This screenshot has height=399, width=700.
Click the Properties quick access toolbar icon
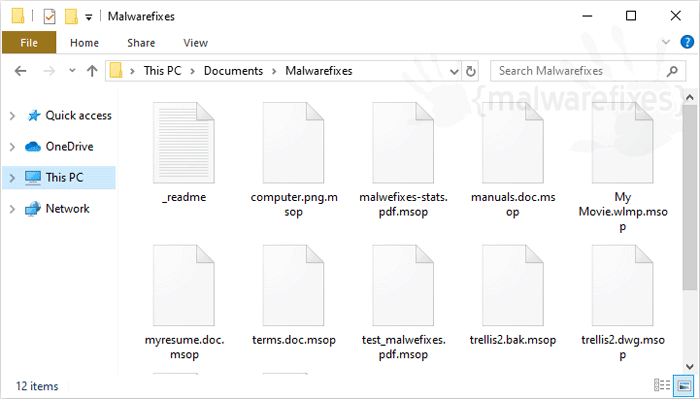tap(49, 17)
